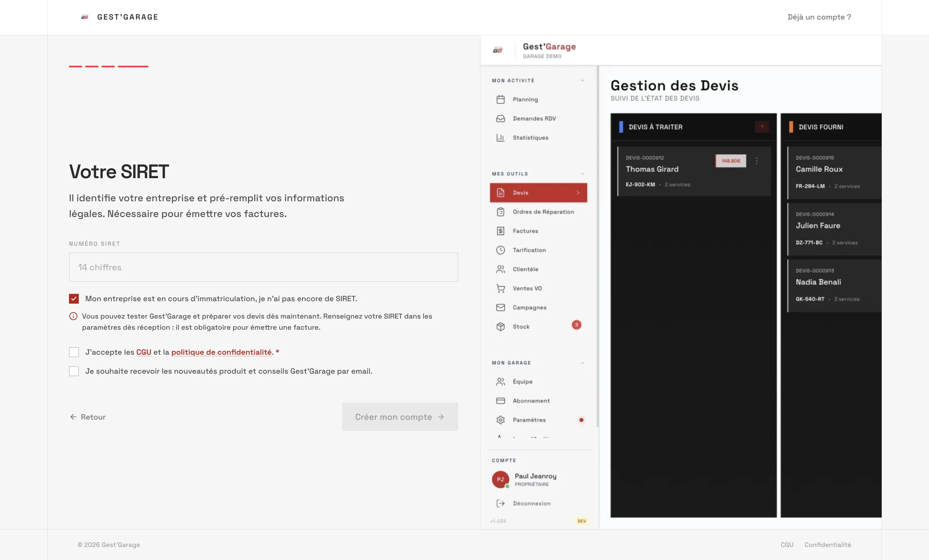Check the CGU acceptance checkbox
Screen dimensions: 929x560
pyautogui.click(x=74, y=352)
